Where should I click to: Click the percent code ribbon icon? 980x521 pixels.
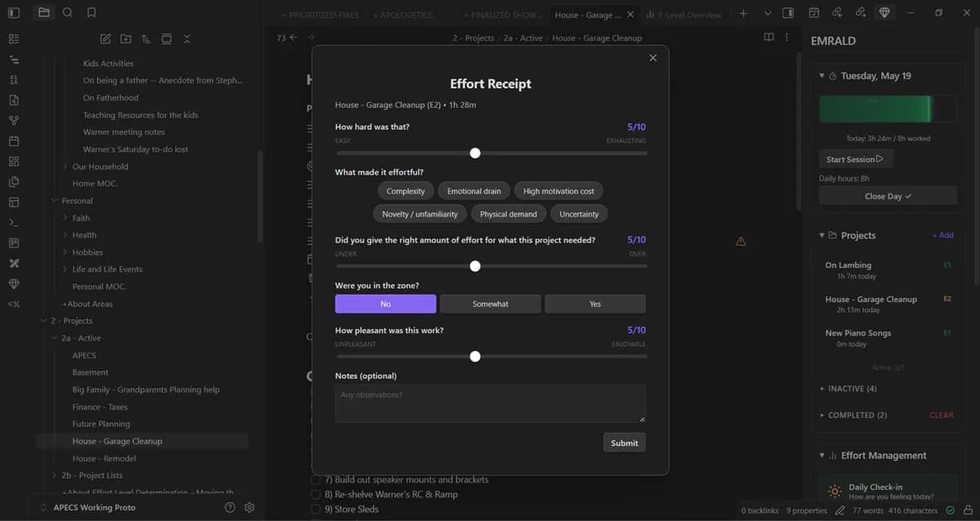[x=14, y=304]
